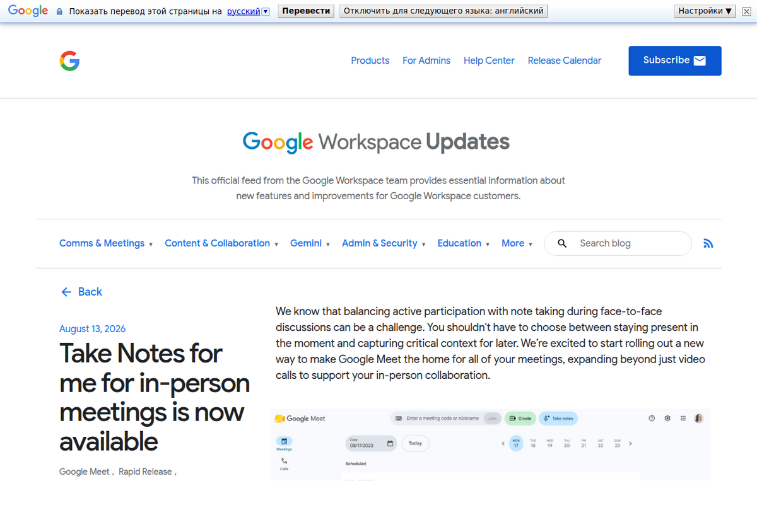Click the blue Subscribe button

(x=675, y=61)
